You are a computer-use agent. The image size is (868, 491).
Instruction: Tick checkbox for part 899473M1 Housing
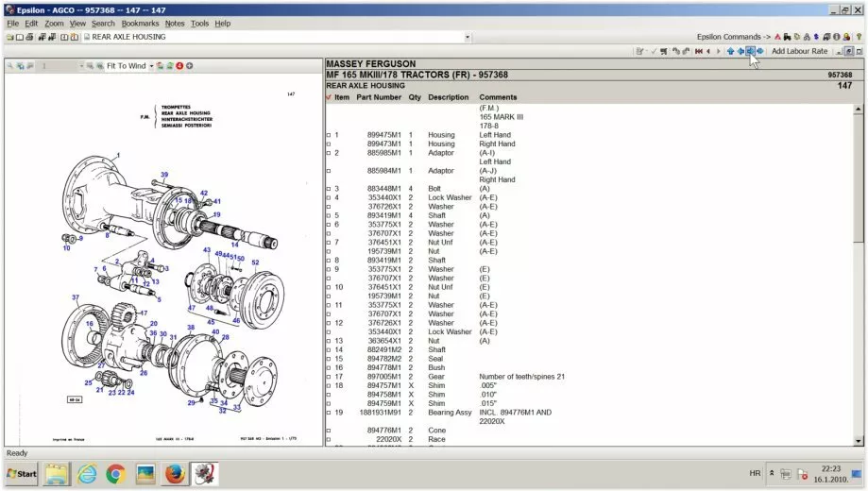tap(329, 144)
